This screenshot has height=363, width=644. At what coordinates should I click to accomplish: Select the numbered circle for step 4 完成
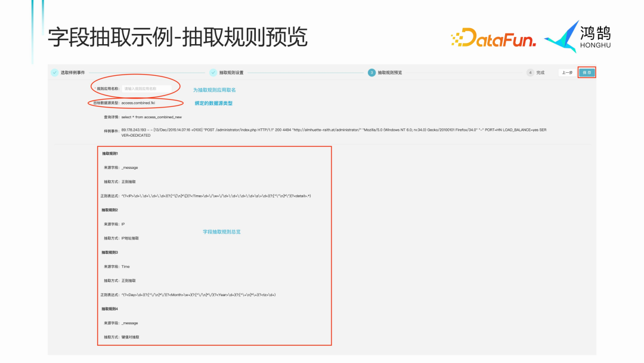coord(530,72)
